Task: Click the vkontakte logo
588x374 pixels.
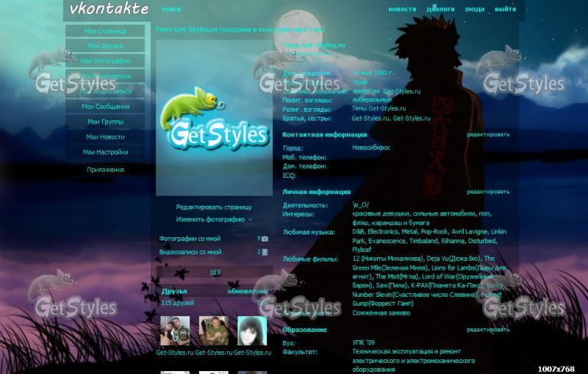Action: tap(109, 9)
